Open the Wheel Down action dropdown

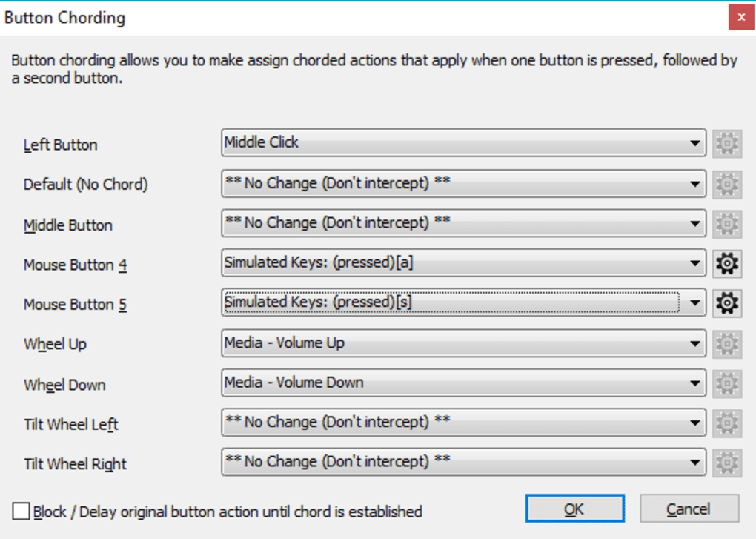(x=697, y=383)
